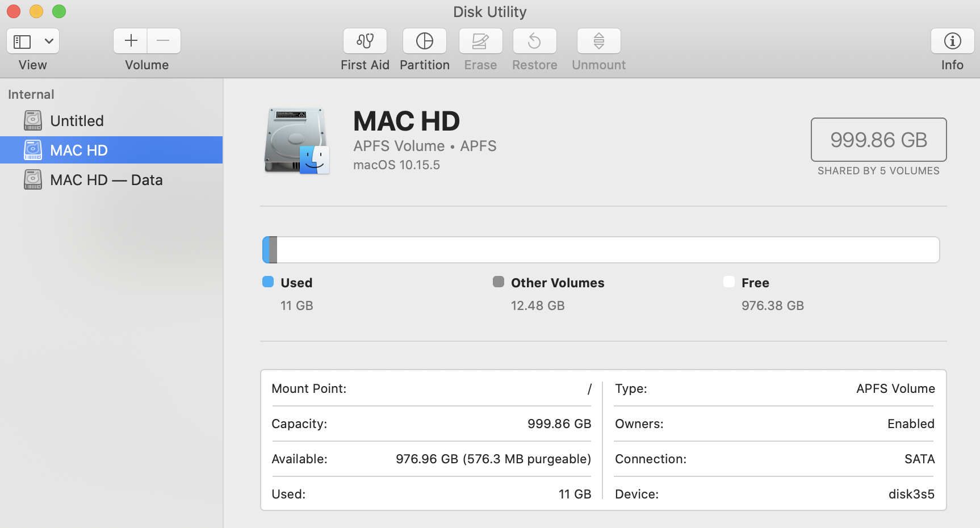Select the MAC HD volume row

click(111, 150)
